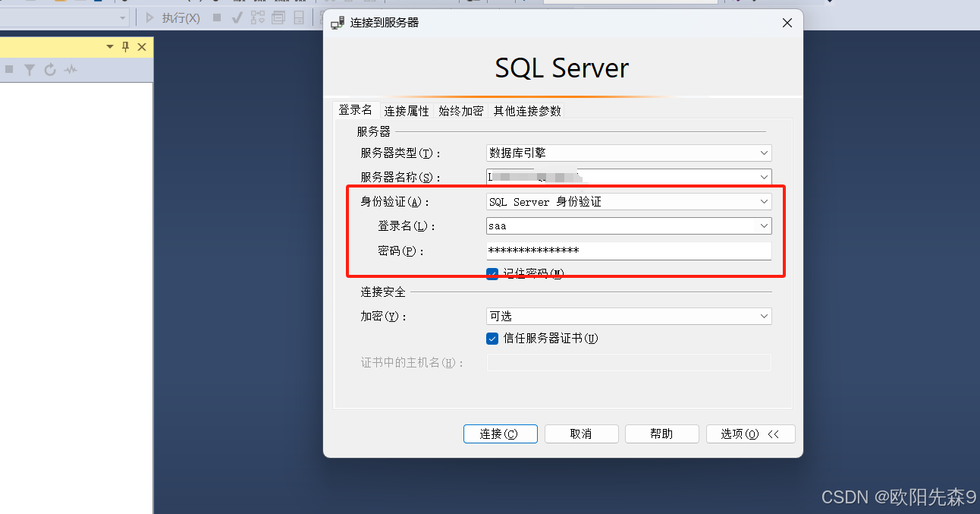Viewport: 980px width, 514px height.
Task: Toggle the 记住密码 checkbox
Action: pos(492,273)
